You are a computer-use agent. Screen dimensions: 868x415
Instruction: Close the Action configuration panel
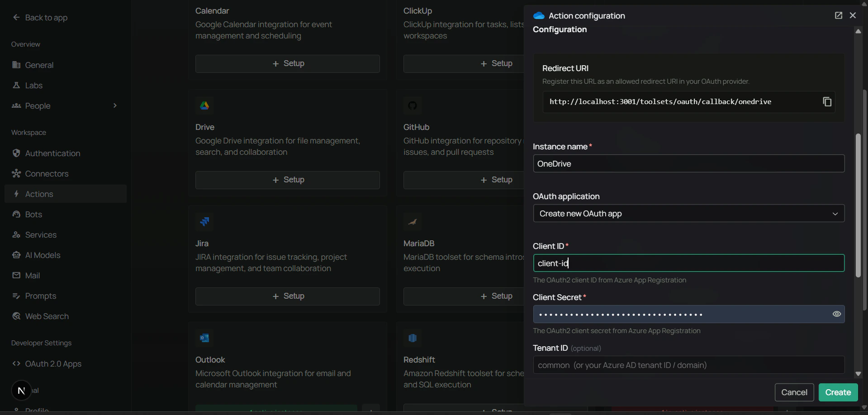(853, 15)
